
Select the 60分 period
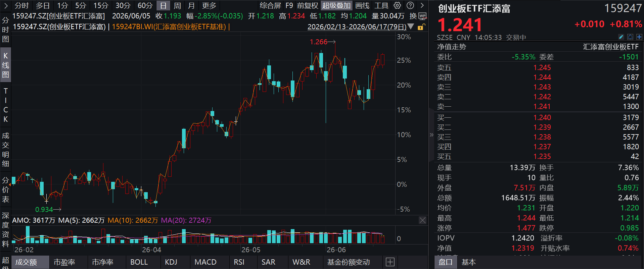145,6
